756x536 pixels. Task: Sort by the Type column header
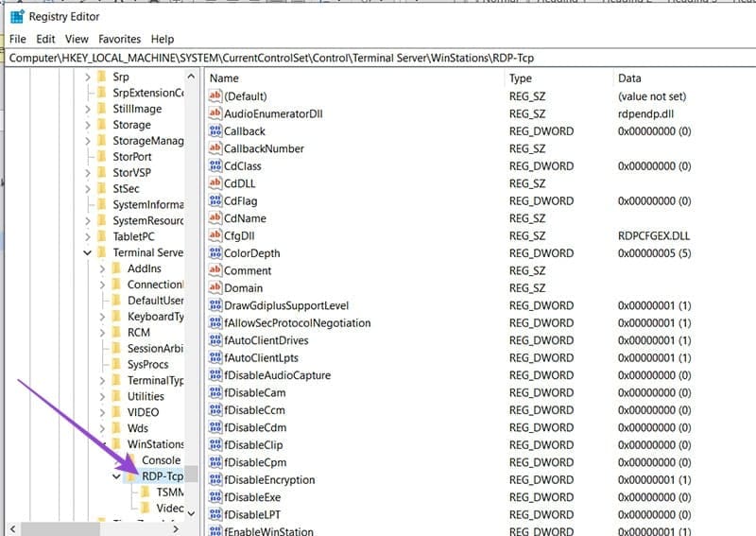point(558,78)
